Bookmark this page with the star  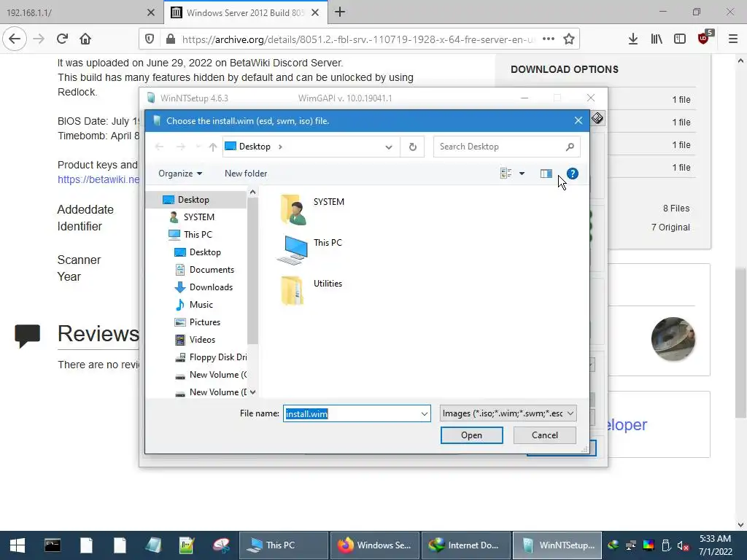tap(568, 39)
